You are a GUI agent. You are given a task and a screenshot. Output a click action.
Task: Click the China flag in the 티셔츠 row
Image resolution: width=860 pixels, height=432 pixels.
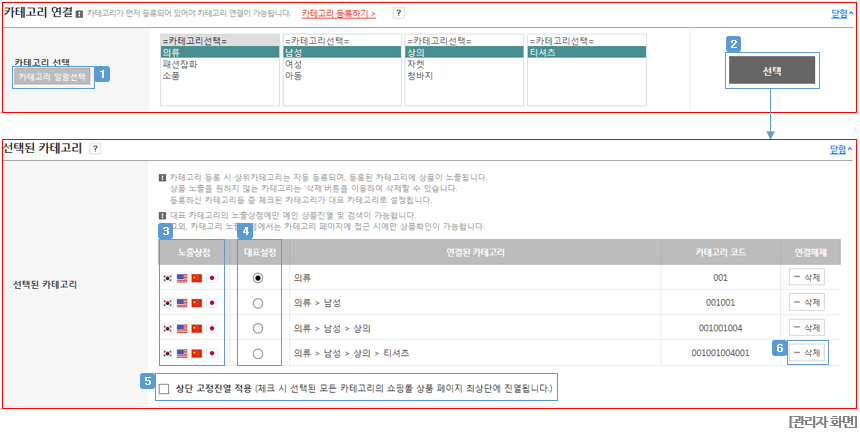point(197,354)
